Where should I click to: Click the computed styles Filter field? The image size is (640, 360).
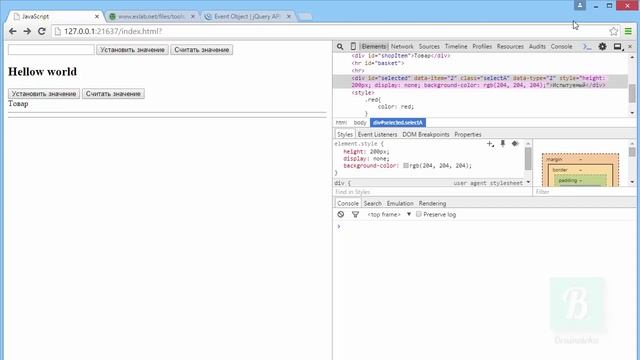pyautogui.click(x=584, y=192)
